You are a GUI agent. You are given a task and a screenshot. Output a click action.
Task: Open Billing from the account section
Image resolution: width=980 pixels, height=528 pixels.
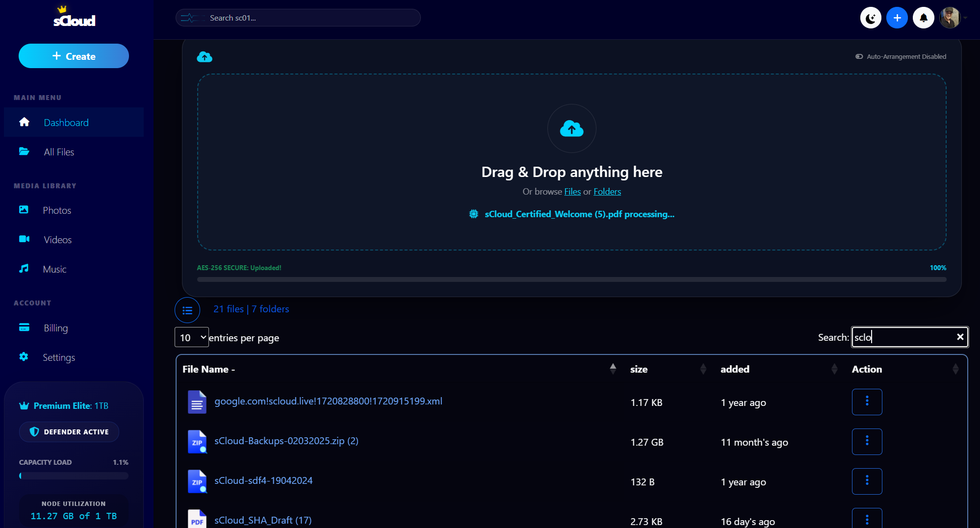coord(55,327)
